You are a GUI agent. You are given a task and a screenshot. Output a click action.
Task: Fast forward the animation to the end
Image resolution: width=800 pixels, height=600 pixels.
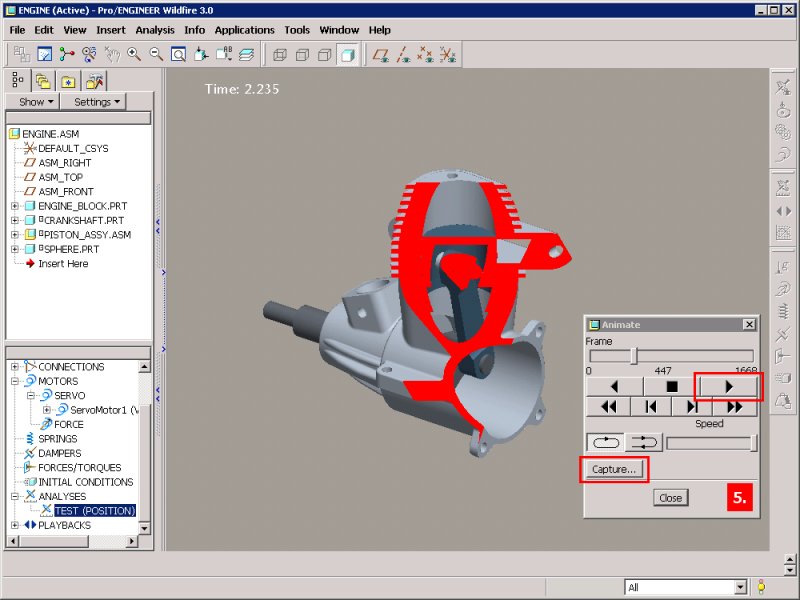point(735,407)
